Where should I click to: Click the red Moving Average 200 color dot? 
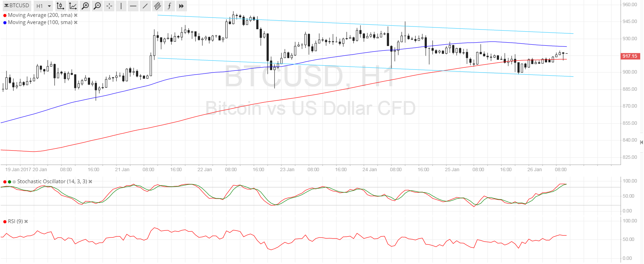pyautogui.click(x=5, y=15)
